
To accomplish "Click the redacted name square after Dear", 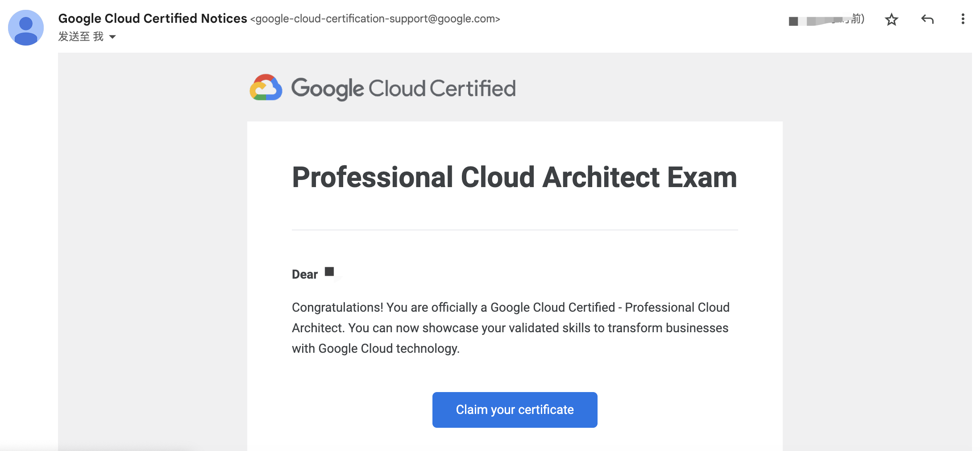I will click(329, 271).
